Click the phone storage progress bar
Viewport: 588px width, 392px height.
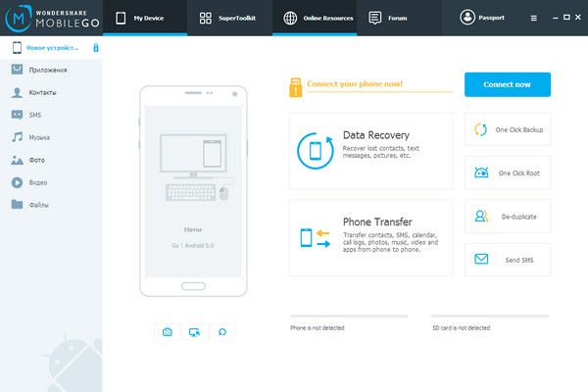coord(349,317)
